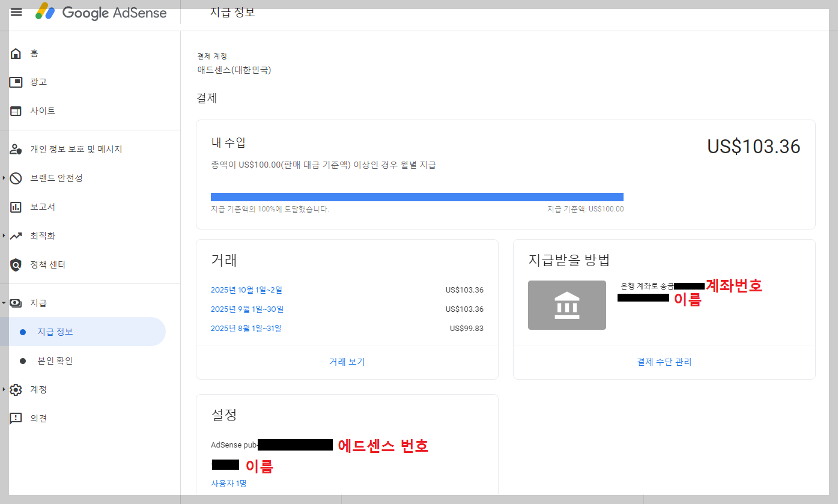Open the hamburger main menu

click(16, 12)
